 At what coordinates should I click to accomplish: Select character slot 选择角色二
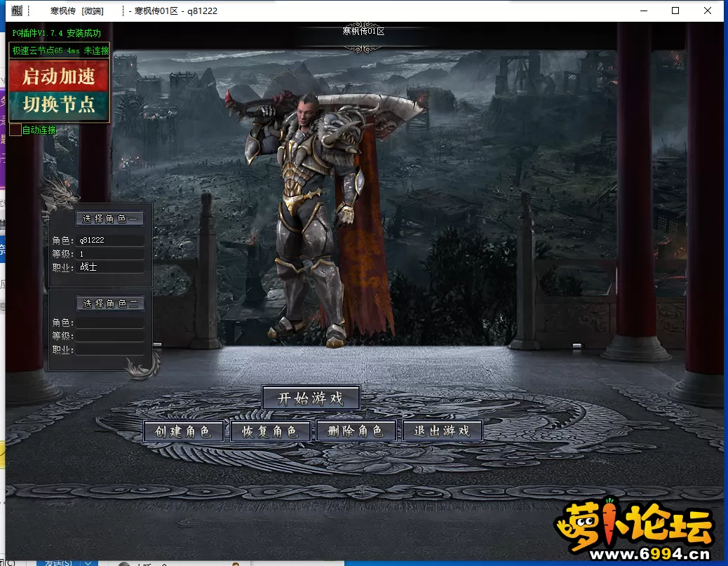(x=111, y=304)
